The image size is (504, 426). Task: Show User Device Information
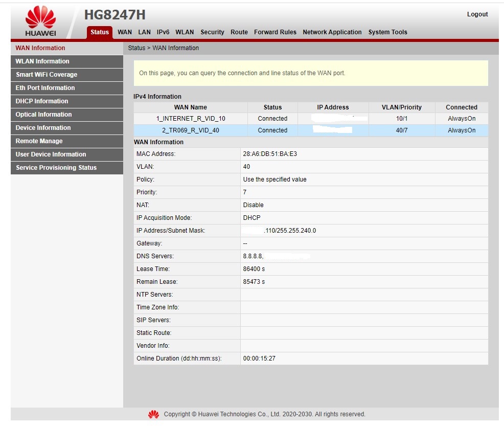click(67, 154)
